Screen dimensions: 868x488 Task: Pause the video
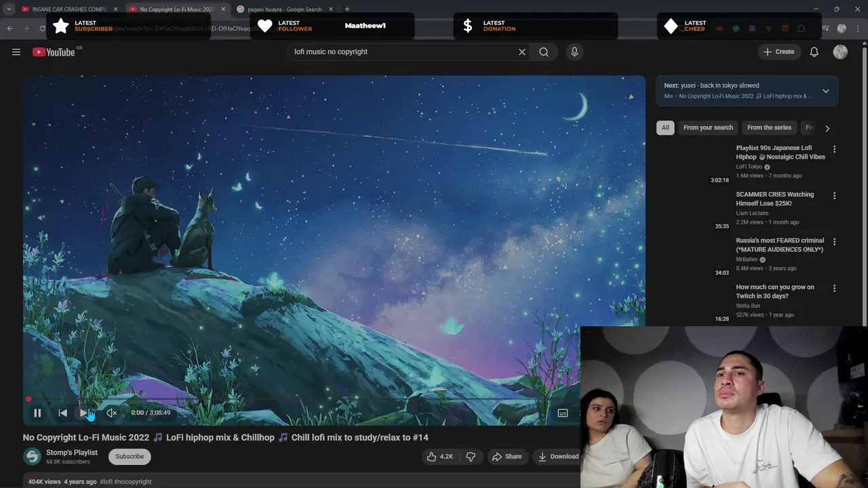(37, 413)
